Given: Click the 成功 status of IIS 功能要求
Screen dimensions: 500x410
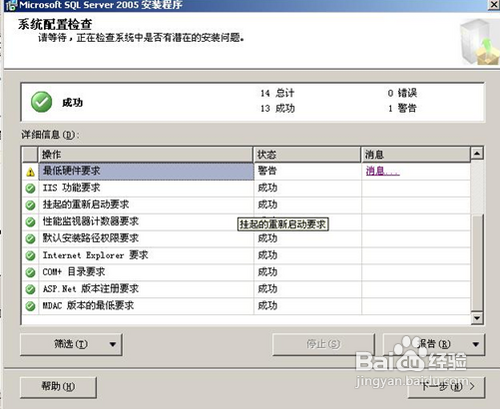Looking at the screenshot, I should [x=267, y=188].
